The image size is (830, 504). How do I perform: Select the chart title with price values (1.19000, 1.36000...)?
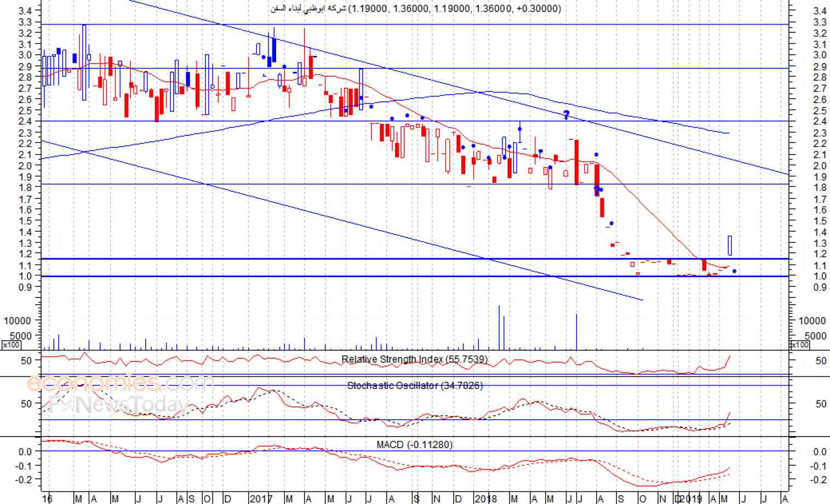(x=416, y=8)
